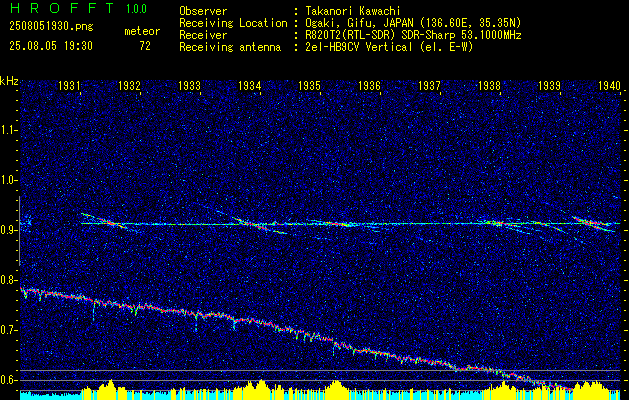Click the 1932 time marker
This screenshot has height=400, width=629.
coord(130,85)
